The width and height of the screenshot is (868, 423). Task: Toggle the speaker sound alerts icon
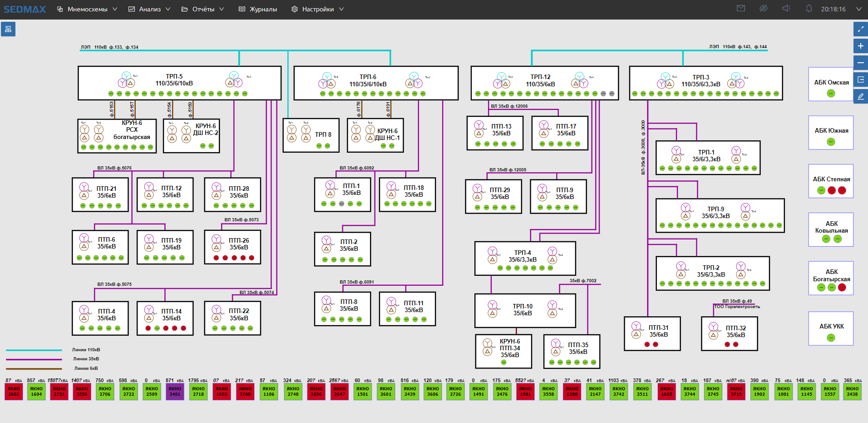pos(786,9)
